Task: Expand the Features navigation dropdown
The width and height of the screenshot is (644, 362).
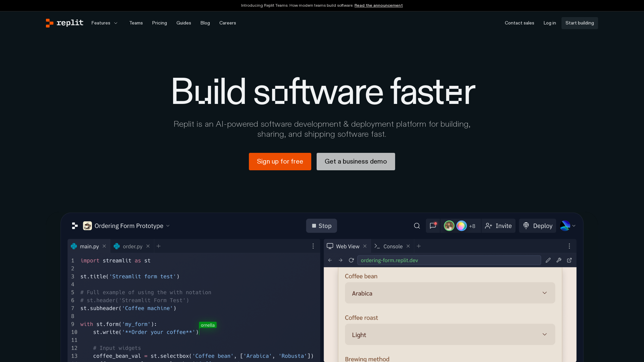Action: pos(104,23)
